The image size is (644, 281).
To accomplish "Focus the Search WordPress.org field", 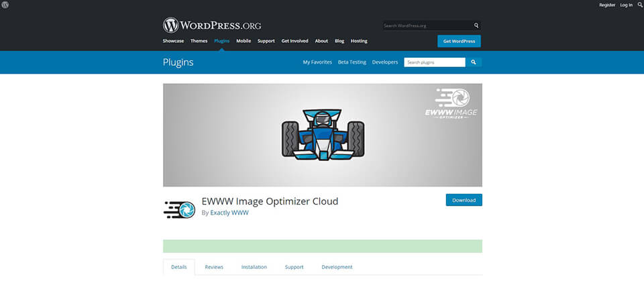I will [427, 25].
